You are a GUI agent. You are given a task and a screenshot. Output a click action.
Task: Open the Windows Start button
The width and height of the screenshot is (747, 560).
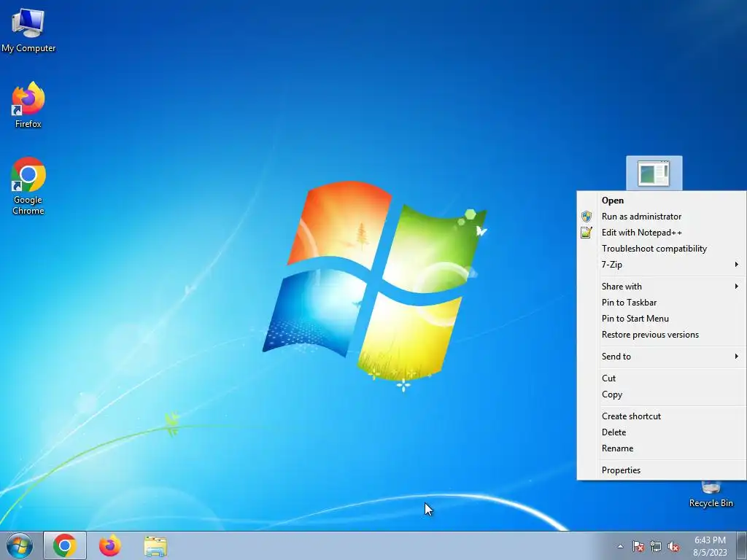20,545
